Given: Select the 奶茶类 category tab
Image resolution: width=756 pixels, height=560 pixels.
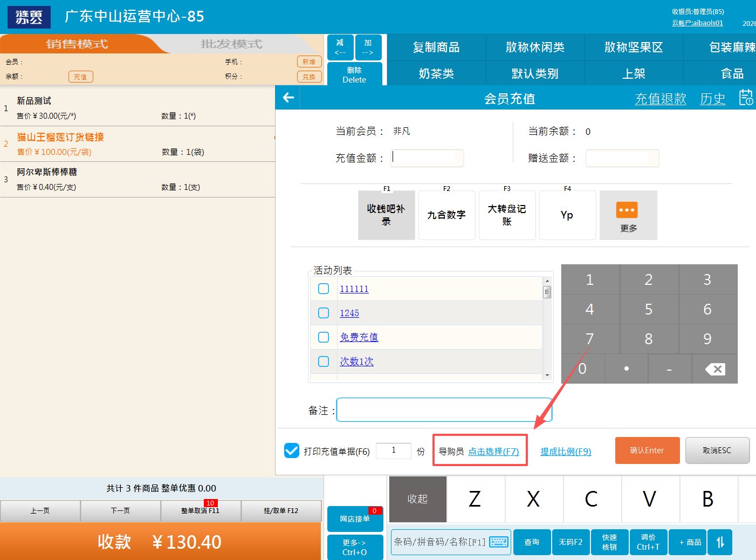Looking at the screenshot, I should tap(436, 73).
